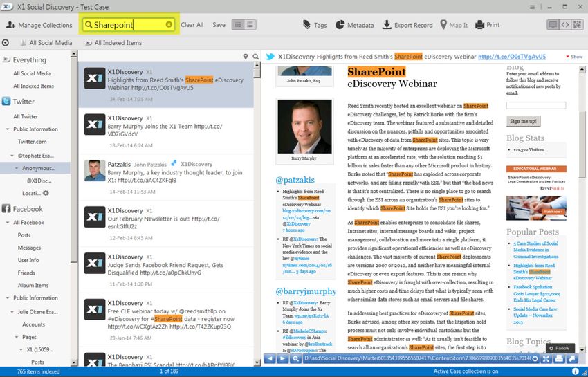The width and height of the screenshot is (588, 377).
Task: Select Friends in the sidebar
Action: [x=26, y=273]
